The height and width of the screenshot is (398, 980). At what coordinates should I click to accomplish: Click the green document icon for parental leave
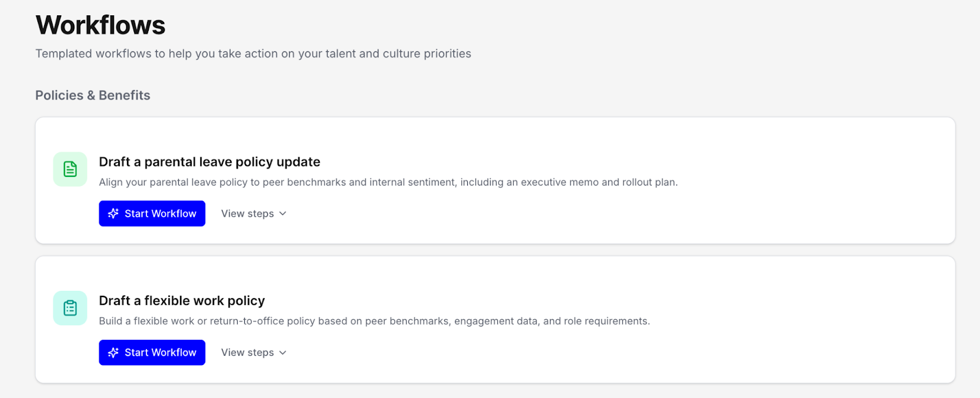coord(70,169)
